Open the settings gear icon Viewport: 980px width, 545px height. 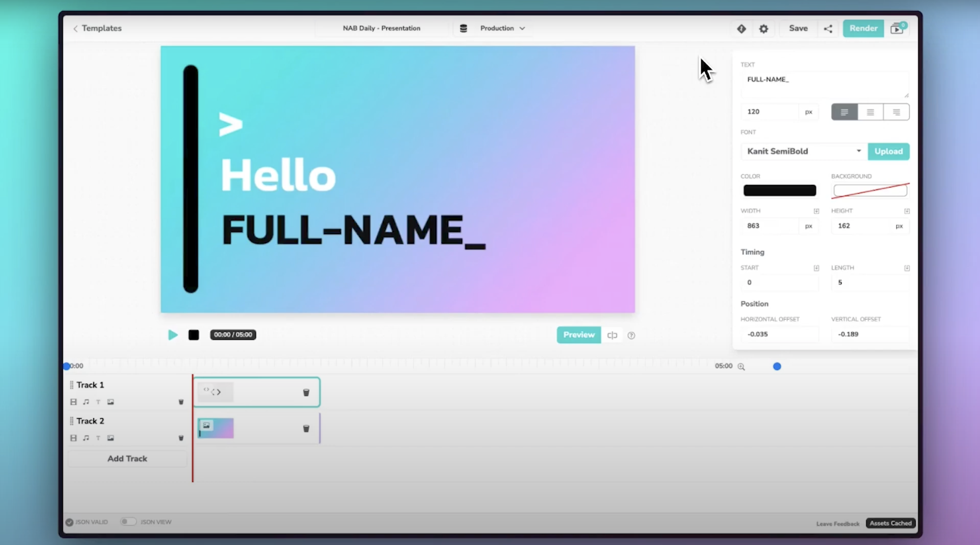pos(764,29)
